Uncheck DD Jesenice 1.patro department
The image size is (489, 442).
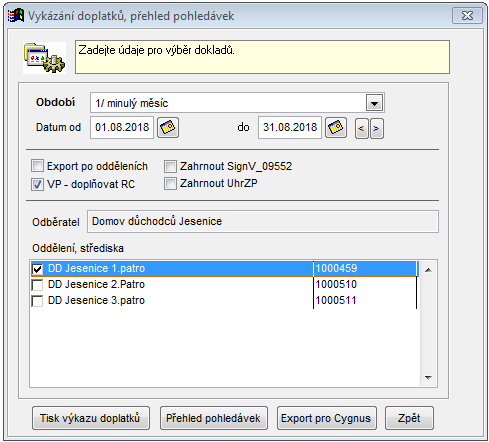click(x=37, y=269)
